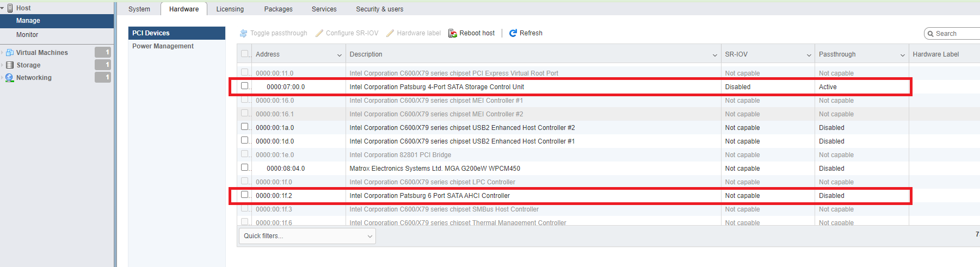
Task: Select PCI Devices in hardware list
Action: click(177, 33)
